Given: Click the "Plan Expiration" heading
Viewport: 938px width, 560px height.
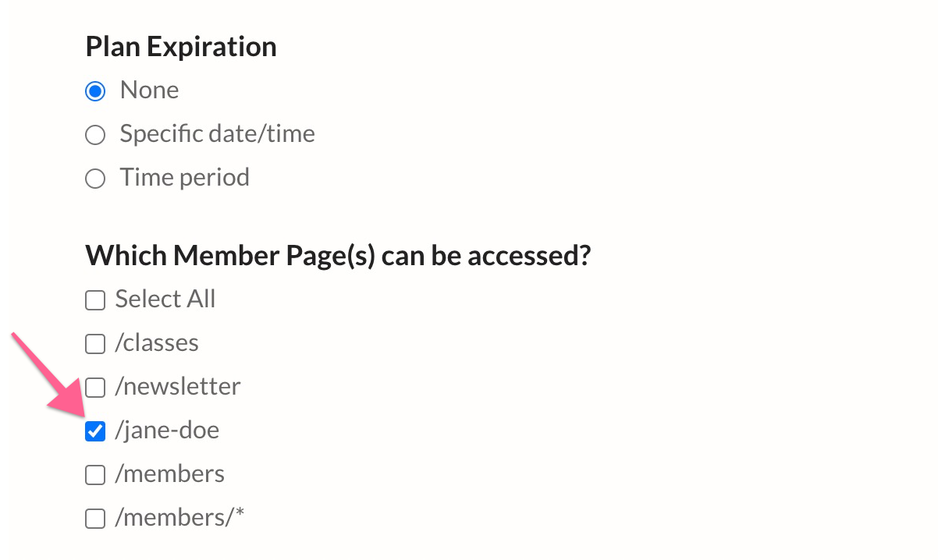Looking at the screenshot, I should coord(180,47).
